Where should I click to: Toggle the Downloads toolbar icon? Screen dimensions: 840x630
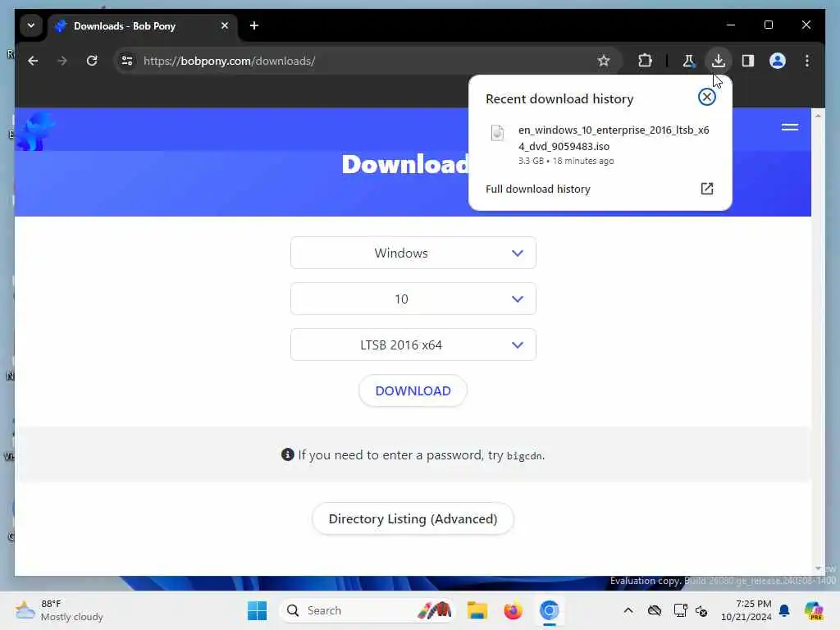pos(719,61)
